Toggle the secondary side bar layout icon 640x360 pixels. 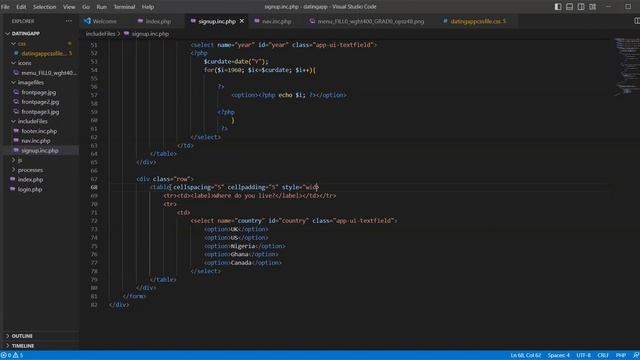581,7
